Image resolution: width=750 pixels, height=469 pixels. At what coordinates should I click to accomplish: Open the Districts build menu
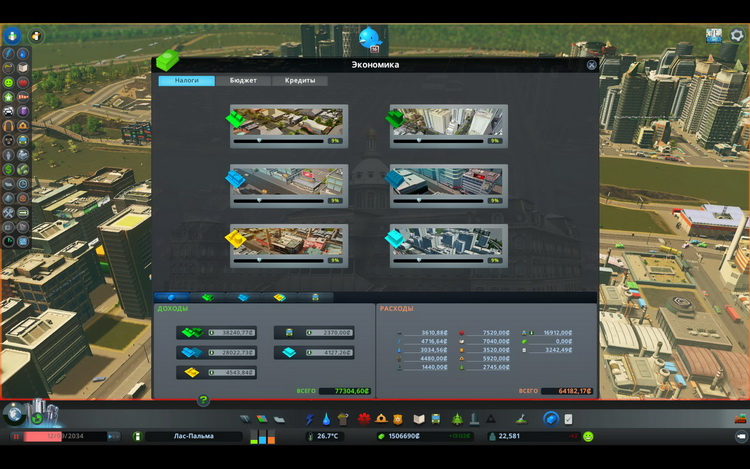click(279, 419)
